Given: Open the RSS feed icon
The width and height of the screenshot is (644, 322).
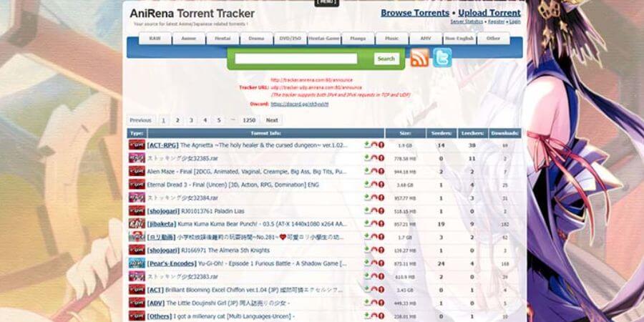Looking at the screenshot, I should pyautogui.click(x=420, y=58).
